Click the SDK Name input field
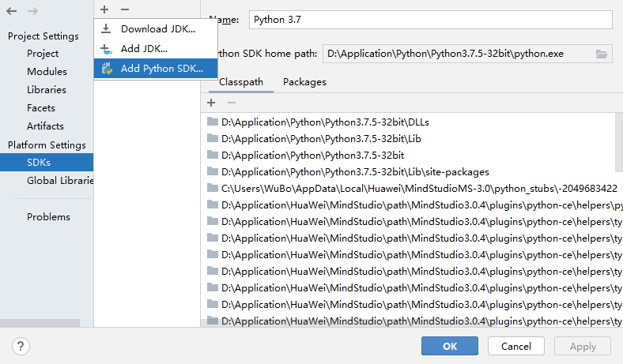 430,19
